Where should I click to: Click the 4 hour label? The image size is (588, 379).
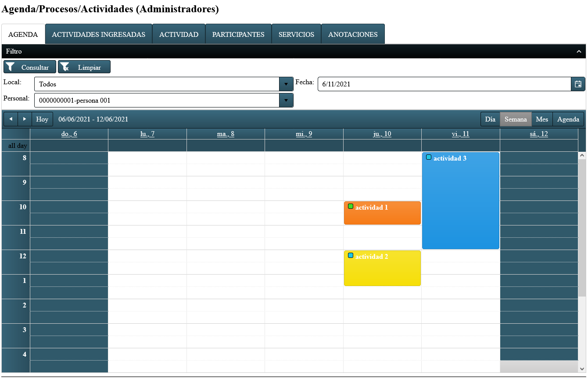(x=25, y=354)
